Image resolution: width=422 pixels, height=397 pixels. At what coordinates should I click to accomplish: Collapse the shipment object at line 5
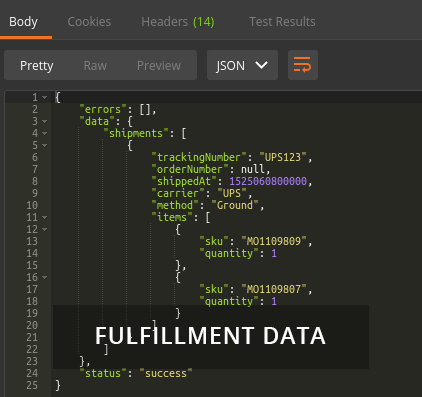point(44,145)
